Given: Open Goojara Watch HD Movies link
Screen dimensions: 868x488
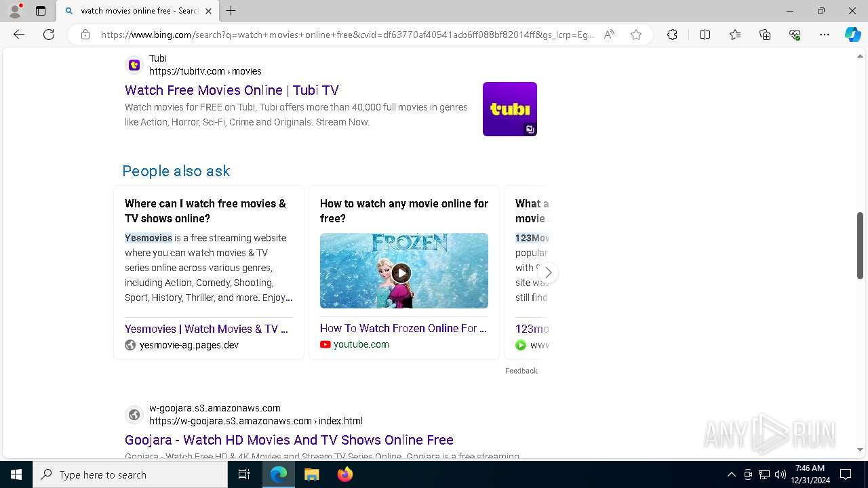Looking at the screenshot, I should click(289, 440).
